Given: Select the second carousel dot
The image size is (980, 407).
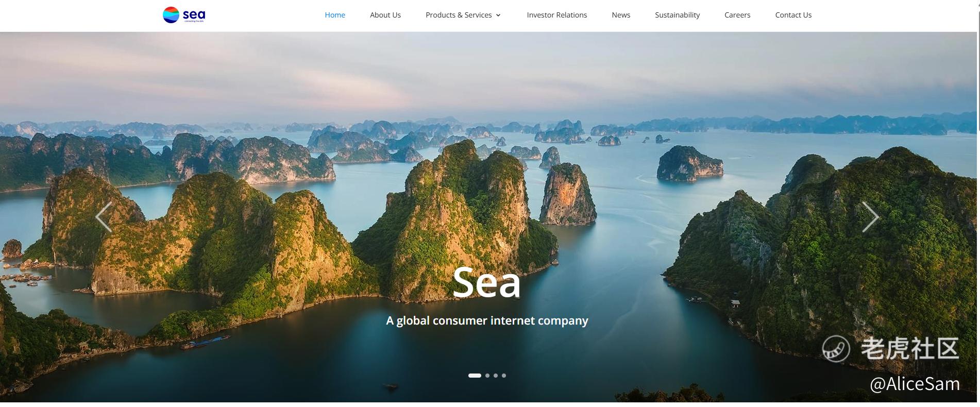Looking at the screenshot, I should (x=487, y=376).
